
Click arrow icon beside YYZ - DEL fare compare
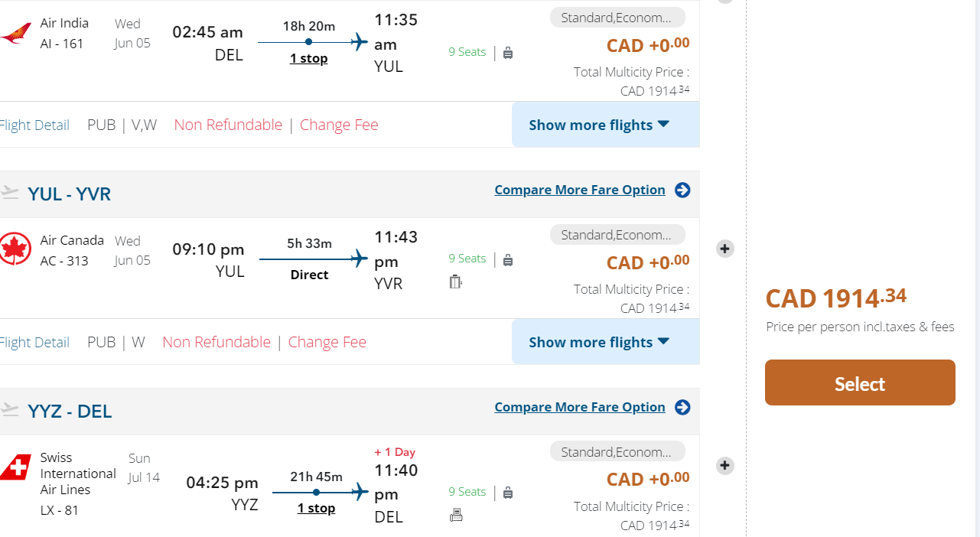point(682,407)
